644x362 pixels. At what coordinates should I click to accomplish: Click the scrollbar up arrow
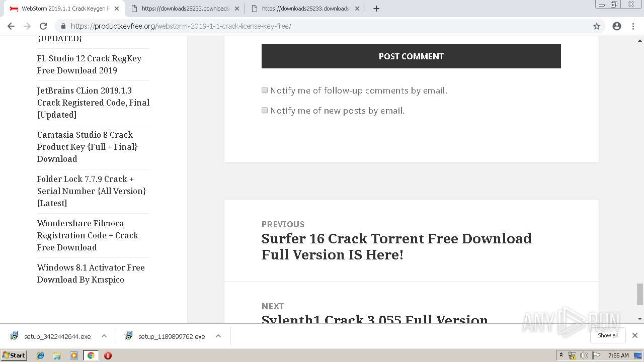pos(640,40)
